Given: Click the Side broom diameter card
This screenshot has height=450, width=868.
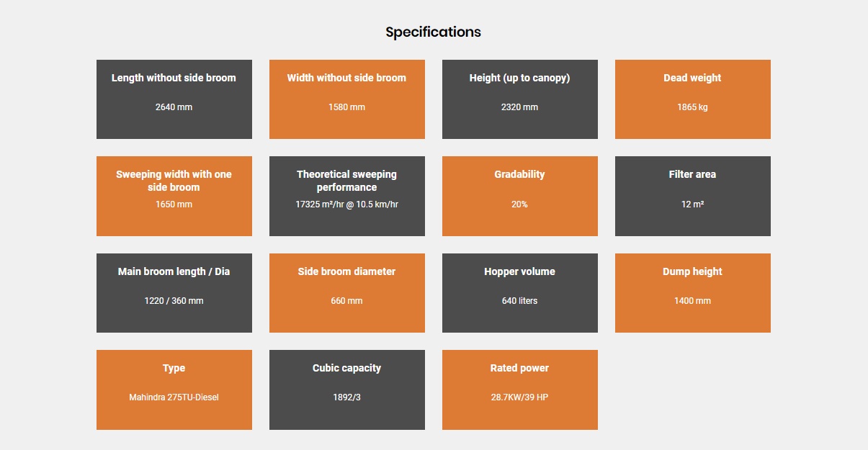Looking at the screenshot, I should tap(347, 293).
